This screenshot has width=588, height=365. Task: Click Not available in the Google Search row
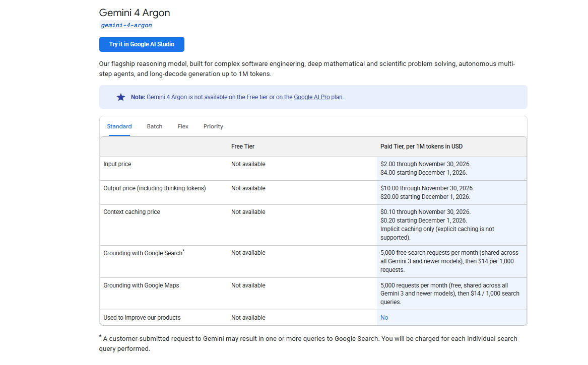coord(248,253)
